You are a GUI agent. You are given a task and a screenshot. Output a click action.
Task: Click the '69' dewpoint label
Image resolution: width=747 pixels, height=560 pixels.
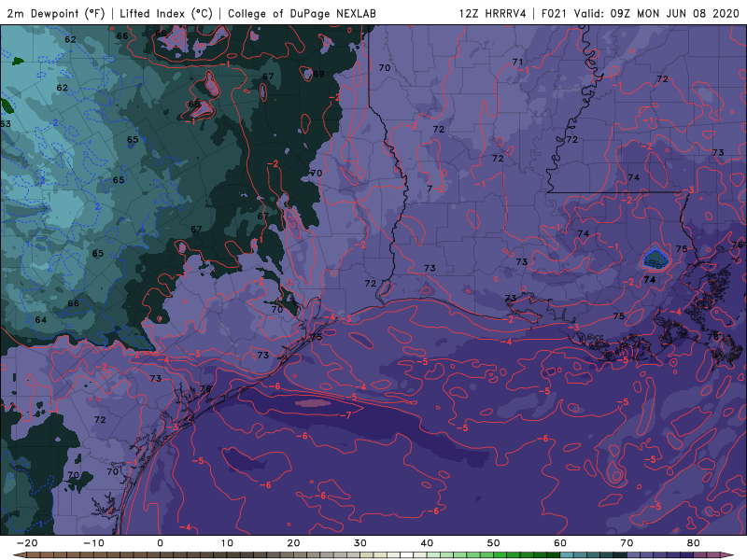tap(318, 74)
